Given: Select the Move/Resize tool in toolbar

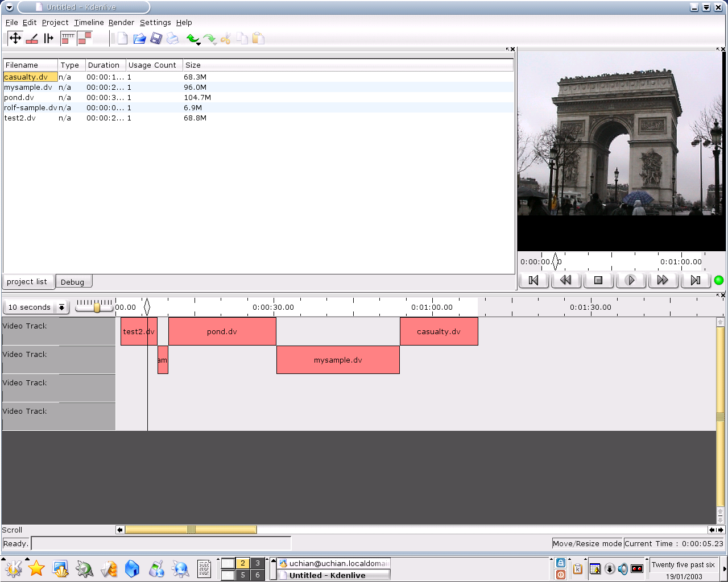Looking at the screenshot, I should tap(15, 39).
